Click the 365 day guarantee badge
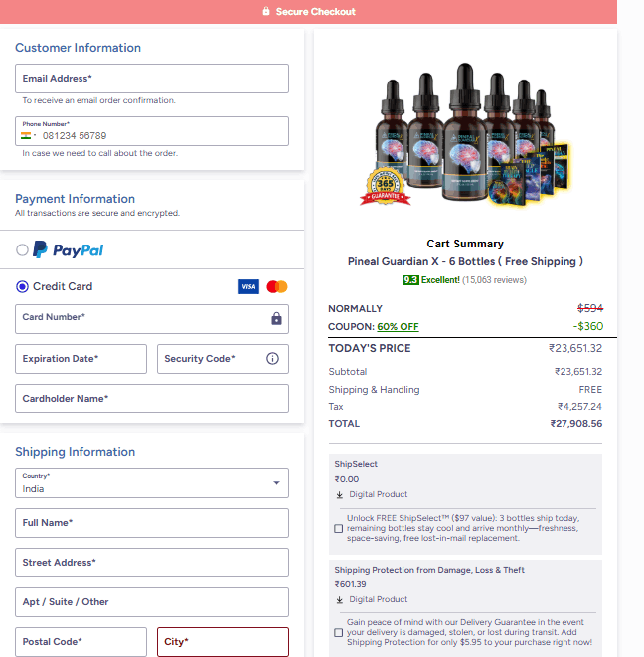This screenshot has width=644, height=657. (385, 187)
